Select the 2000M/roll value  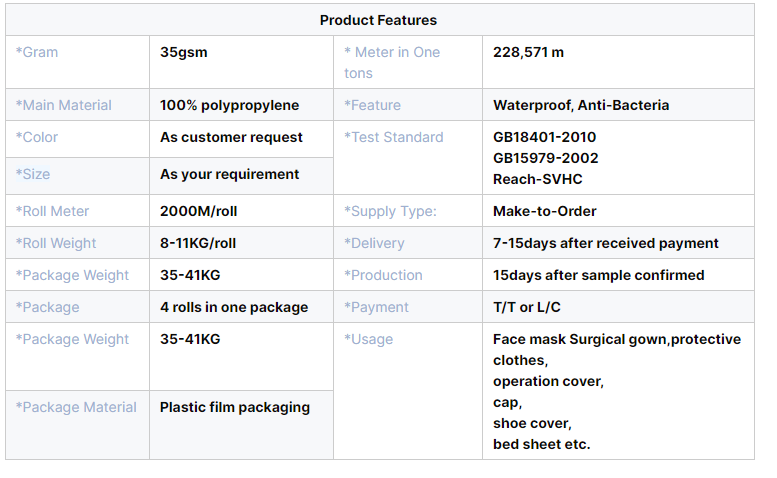(x=198, y=211)
